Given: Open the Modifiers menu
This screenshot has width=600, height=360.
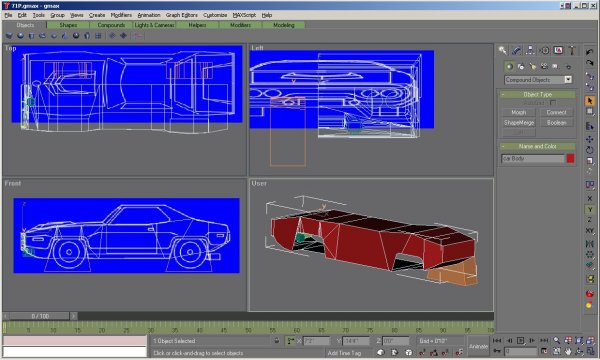Looking at the screenshot, I should click(121, 15).
